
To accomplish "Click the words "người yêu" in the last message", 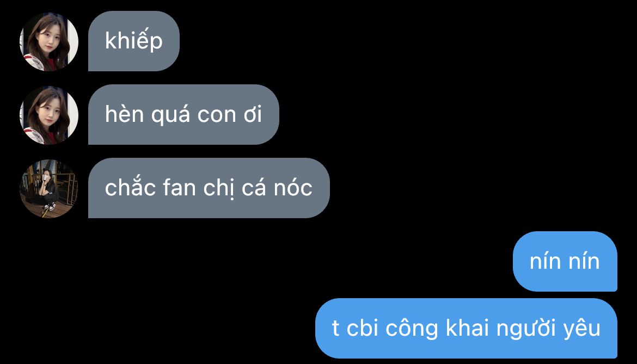I will (x=548, y=329).
